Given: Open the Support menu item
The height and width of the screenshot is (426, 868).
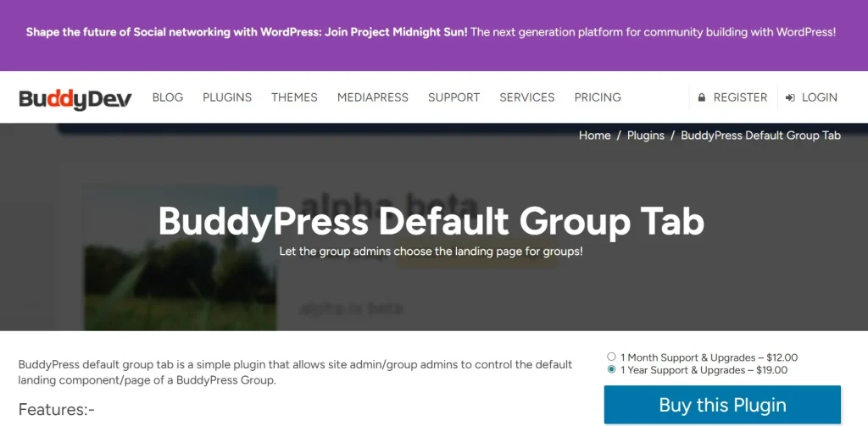Looking at the screenshot, I should click(454, 97).
